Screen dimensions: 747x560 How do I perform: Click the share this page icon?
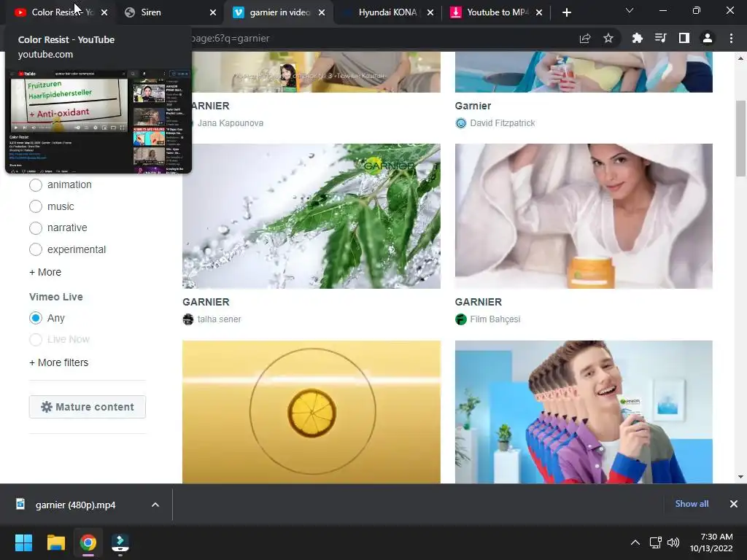[x=585, y=38]
